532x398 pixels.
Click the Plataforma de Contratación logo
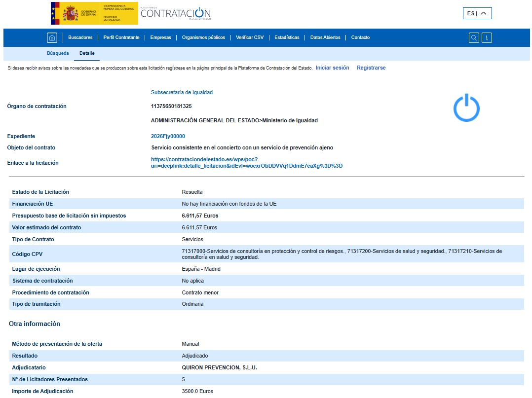[176, 13]
